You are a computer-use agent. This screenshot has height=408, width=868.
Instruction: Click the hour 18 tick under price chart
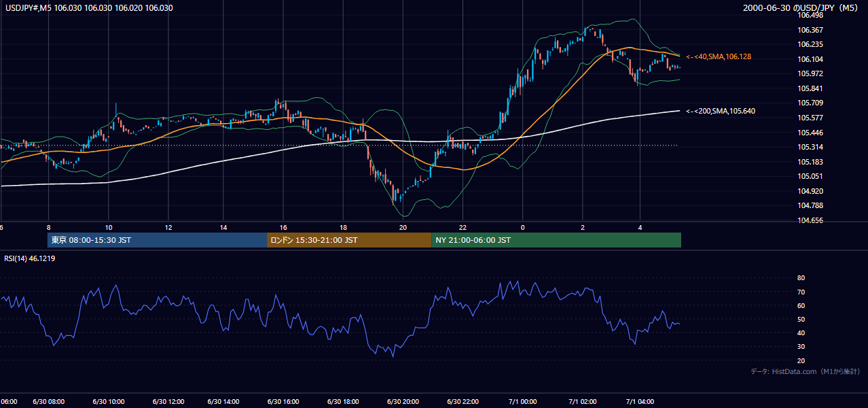coord(343,227)
